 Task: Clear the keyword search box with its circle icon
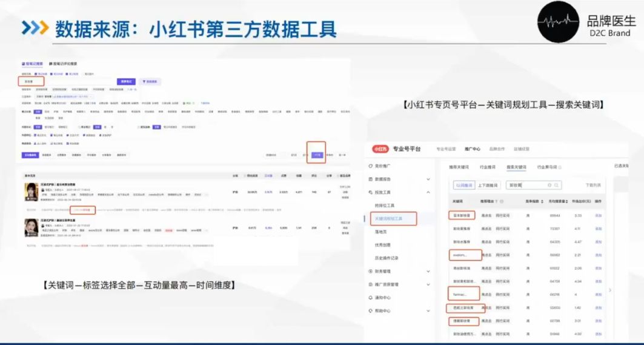click(x=549, y=186)
